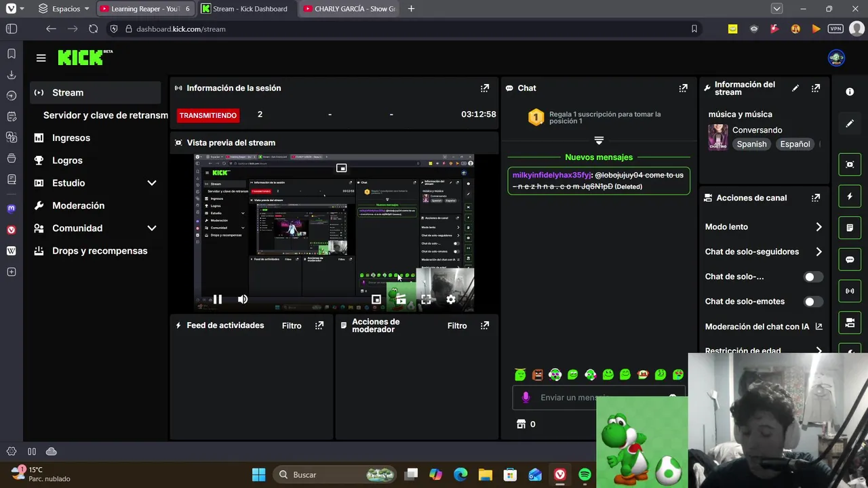Image resolution: width=868 pixels, height=488 pixels.
Task: Click the info icon in the right rail
Action: 850,91
